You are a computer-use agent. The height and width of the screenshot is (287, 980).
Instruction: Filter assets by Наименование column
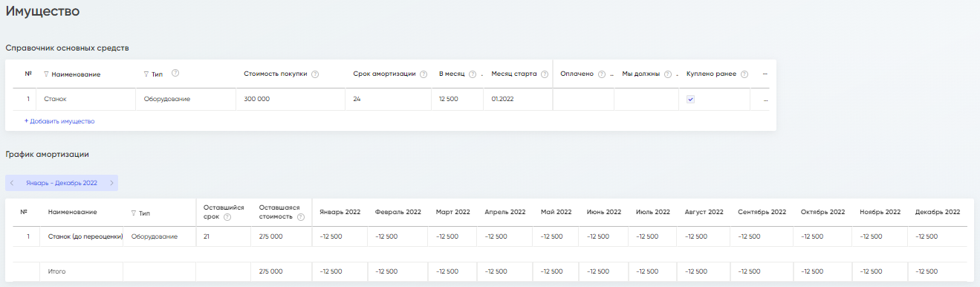click(46, 74)
